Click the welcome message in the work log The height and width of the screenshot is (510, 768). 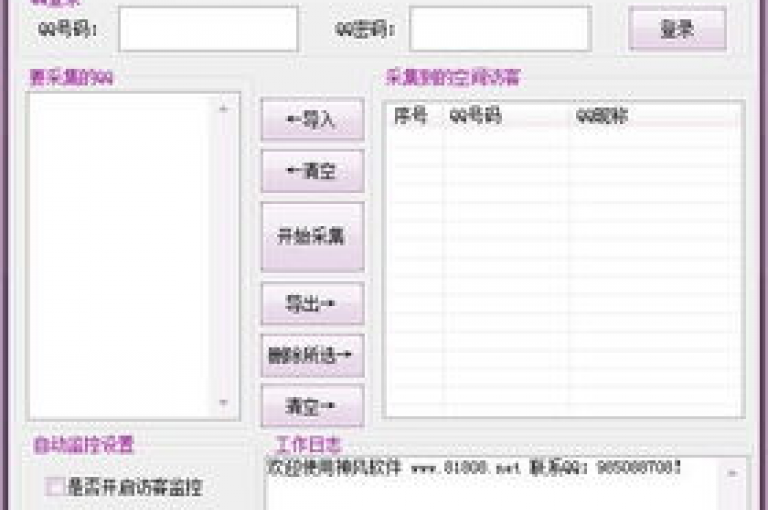click(x=474, y=467)
